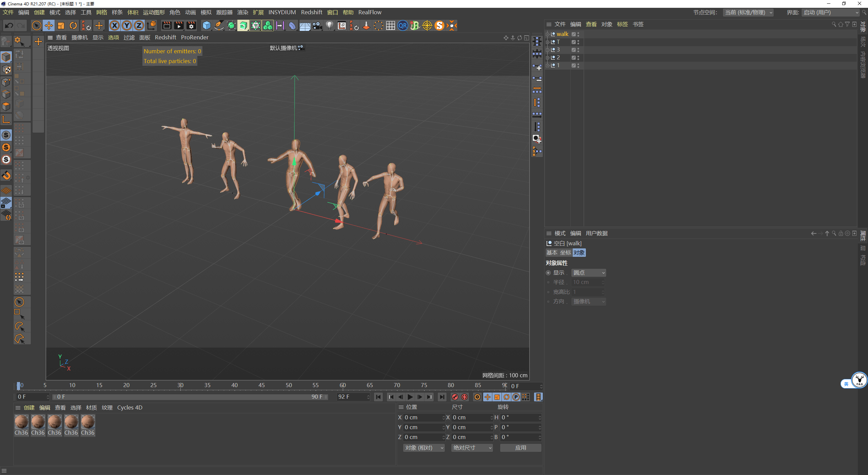Switch to the 坐标 attribute tab

[565, 253]
